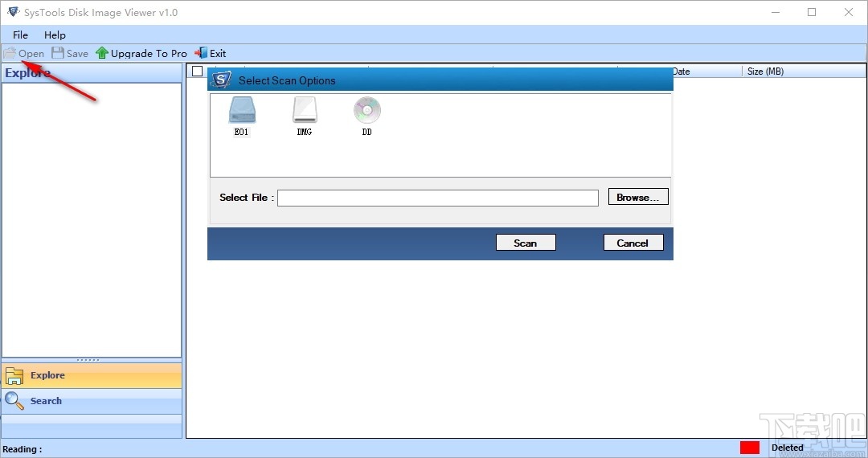Click the 'Deleted' status bar label
The height and width of the screenshot is (458, 868).
click(787, 448)
